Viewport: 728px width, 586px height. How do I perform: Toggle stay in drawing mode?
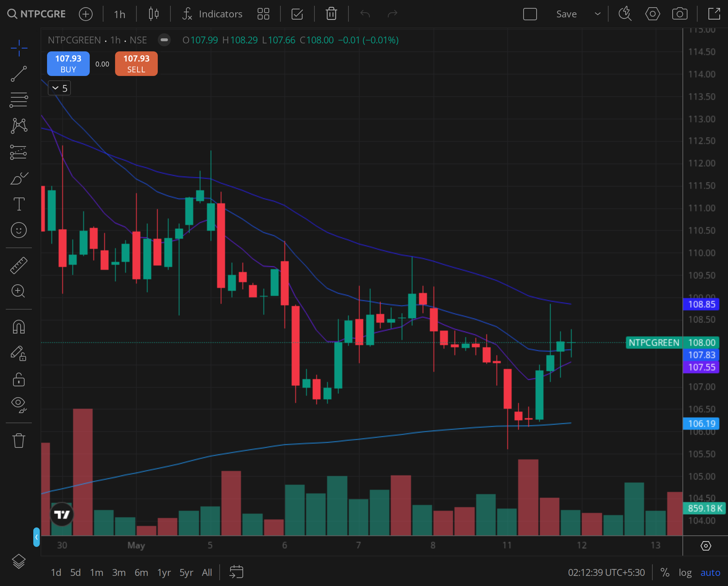(19, 353)
